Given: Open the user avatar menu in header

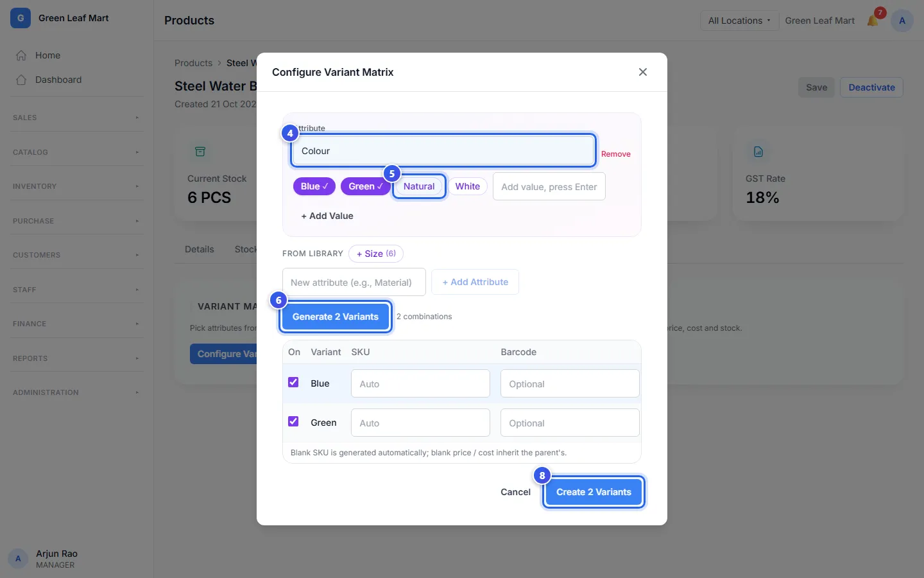Looking at the screenshot, I should coord(902,21).
